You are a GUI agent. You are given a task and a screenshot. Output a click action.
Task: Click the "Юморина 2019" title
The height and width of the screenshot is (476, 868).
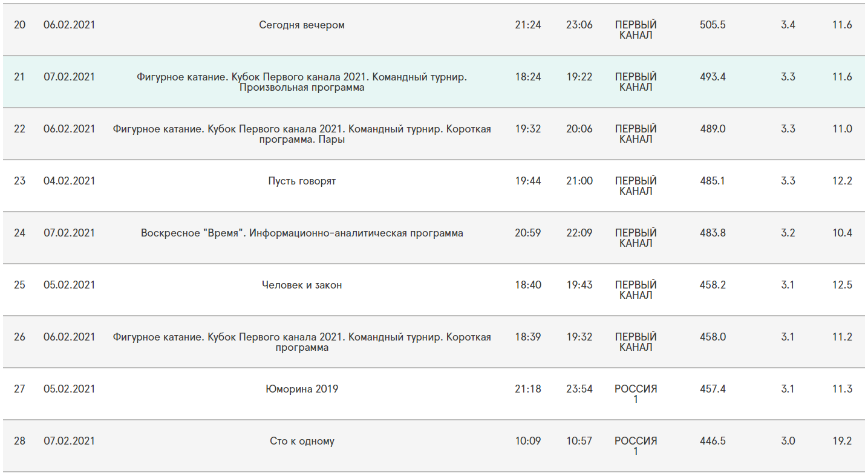click(302, 389)
